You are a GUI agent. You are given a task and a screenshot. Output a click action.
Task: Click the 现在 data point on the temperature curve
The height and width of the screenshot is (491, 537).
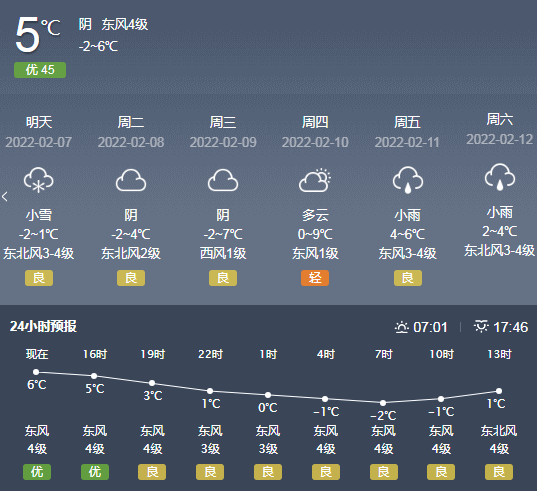pos(36,372)
